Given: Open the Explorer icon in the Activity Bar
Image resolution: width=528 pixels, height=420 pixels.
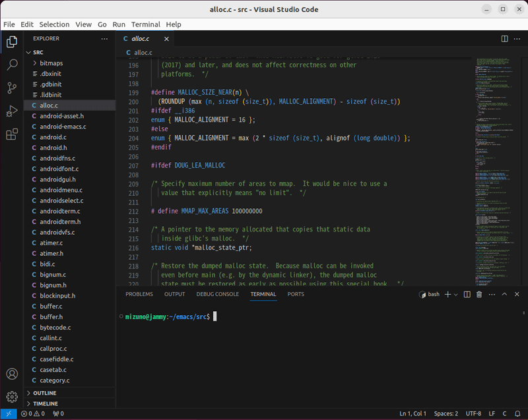Looking at the screenshot, I should (x=11, y=41).
